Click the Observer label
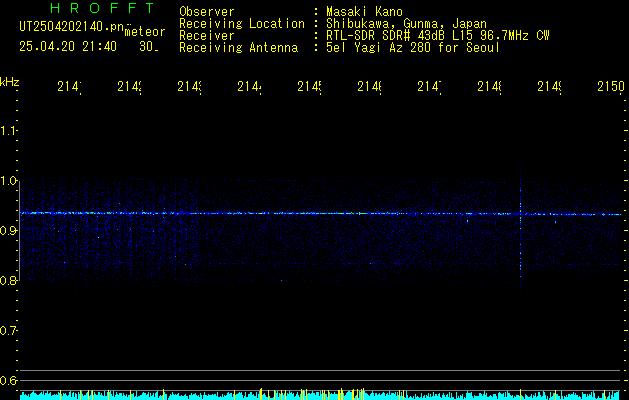629x400 pixels. (207, 12)
